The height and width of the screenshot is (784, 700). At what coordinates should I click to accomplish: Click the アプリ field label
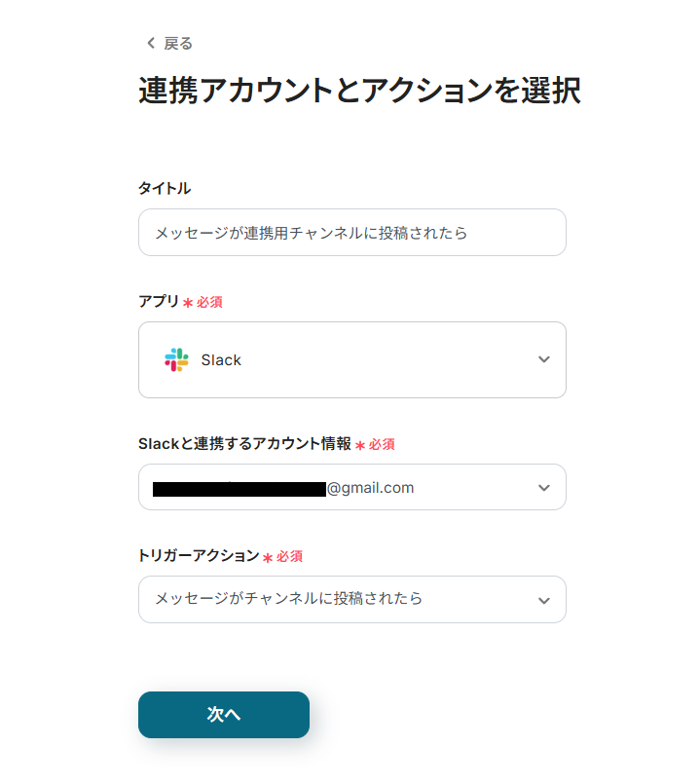(x=159, y=301)
